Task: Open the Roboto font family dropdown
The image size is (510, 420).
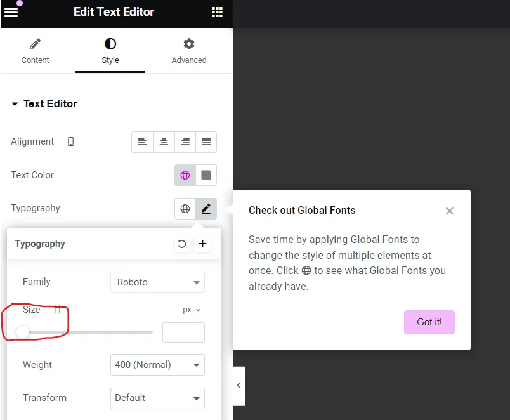Action: (x=157, y=282)
